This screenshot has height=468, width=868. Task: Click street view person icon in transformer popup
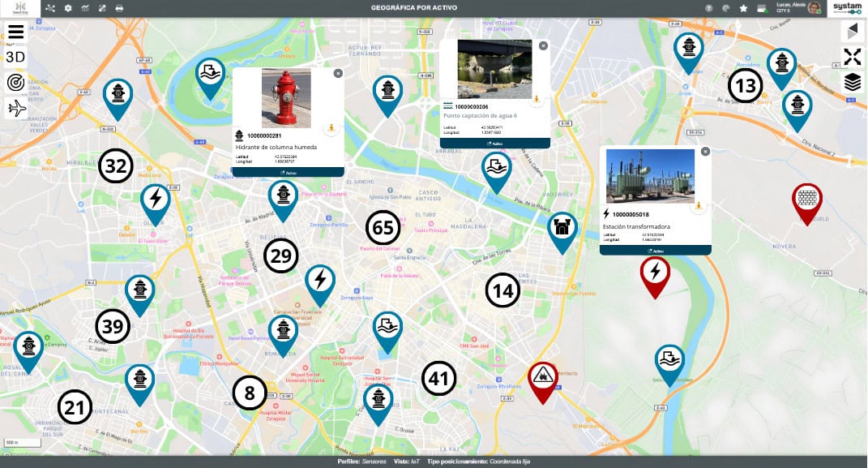pos(699,207)
